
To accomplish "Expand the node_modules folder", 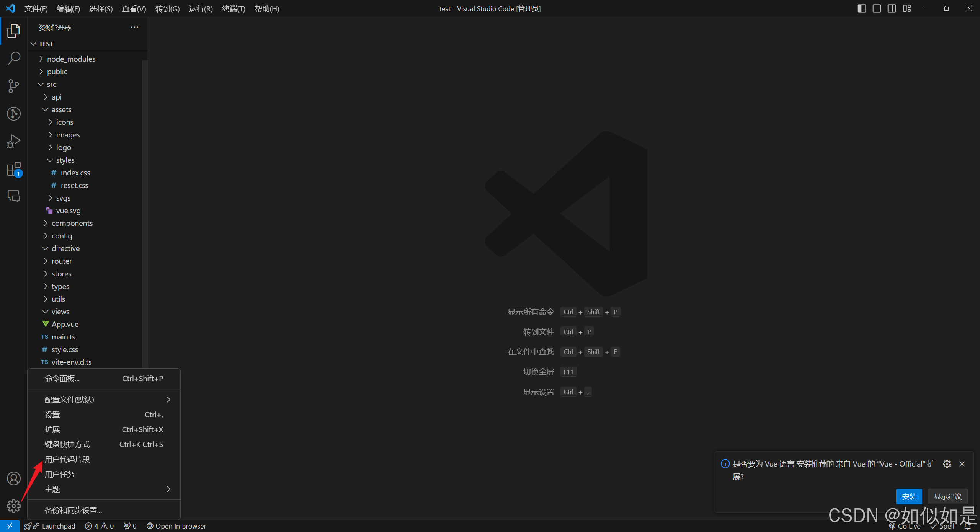I will click(x=71, y=59).
